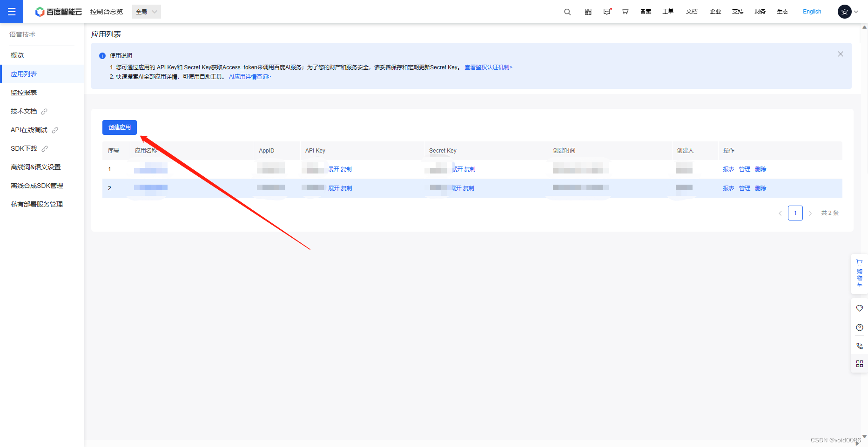Open 报表 for row 2 app
The height and width of the screenshot is (447, 868).
728,188
